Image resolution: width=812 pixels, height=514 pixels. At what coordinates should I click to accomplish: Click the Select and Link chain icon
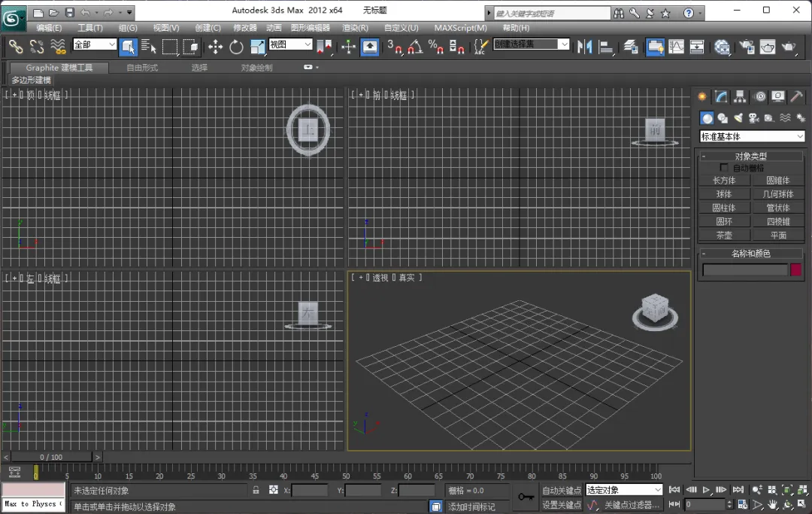click(x=16, y=47)
